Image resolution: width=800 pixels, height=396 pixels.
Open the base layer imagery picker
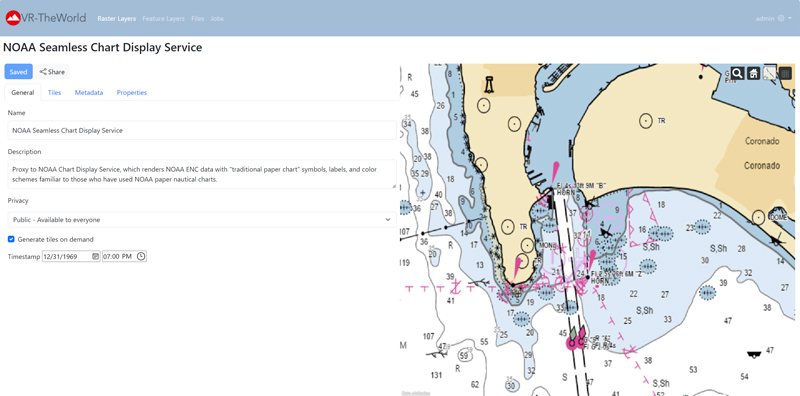769,73
